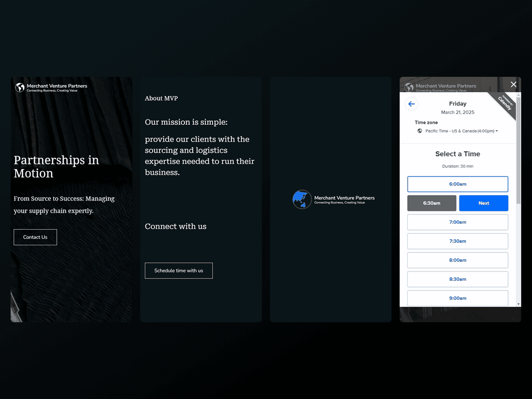
Task: Confirm the time with the Next button
Action: pyautogui.click(x=483, y=203)
